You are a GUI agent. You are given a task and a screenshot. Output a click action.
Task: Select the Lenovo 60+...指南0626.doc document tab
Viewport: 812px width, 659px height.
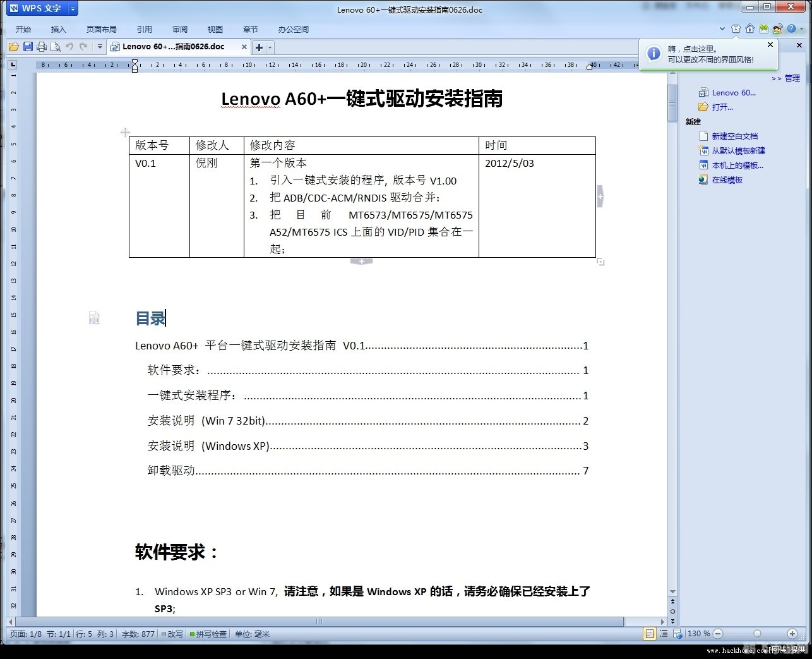(173, 47)
